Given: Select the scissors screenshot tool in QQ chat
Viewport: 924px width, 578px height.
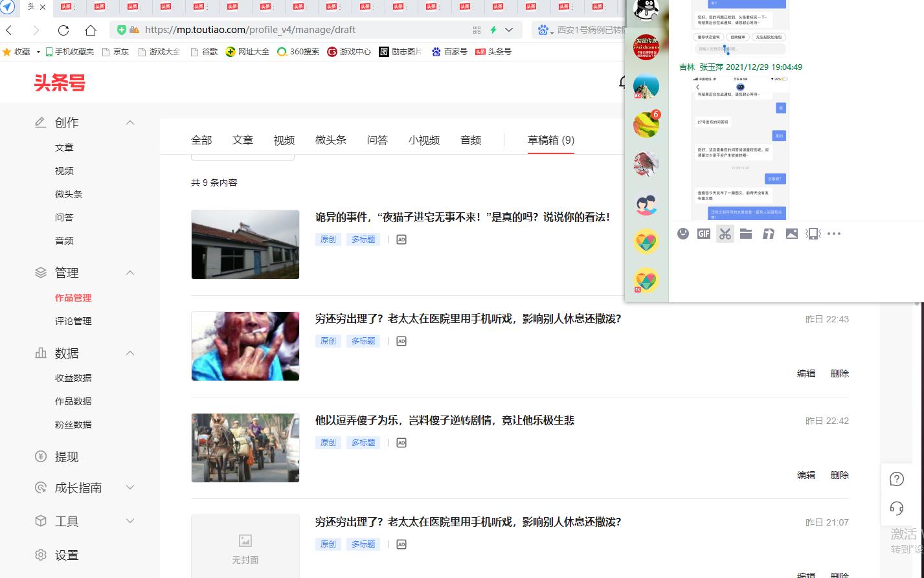Looking at the screenshot, I should (725, 234).
